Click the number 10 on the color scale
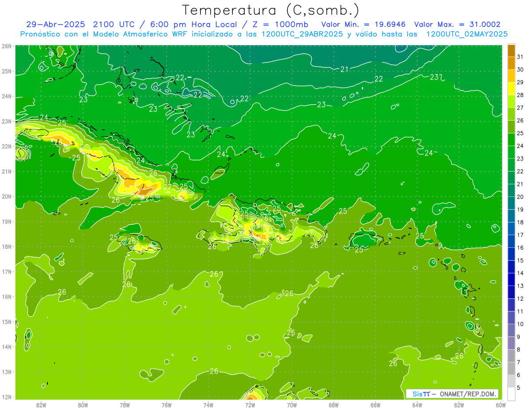The image size is (532, 411). (x=520, y=324)
